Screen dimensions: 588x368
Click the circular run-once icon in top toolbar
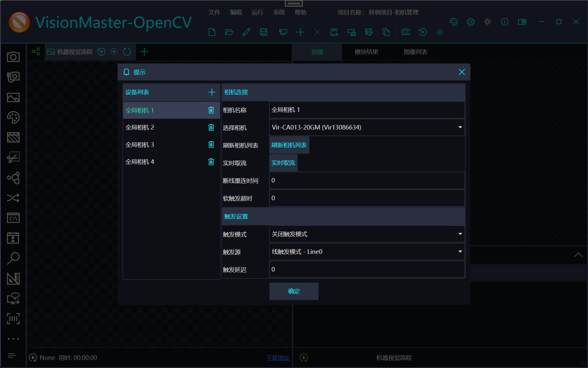coord(423,32)
